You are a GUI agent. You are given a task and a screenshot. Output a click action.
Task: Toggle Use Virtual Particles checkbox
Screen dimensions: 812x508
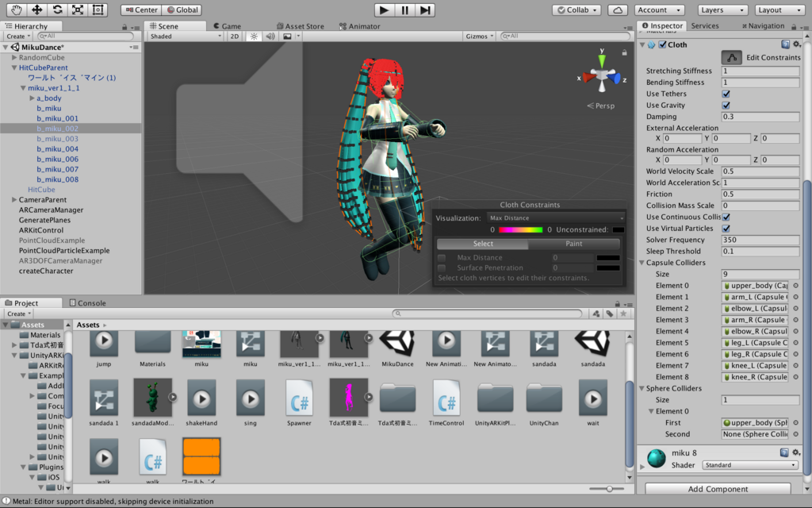click(726, 229)
